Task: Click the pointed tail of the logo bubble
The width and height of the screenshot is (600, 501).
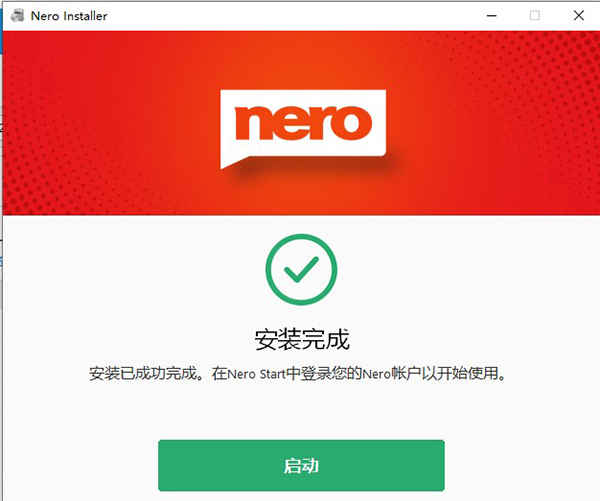Action: pos(230,162)
